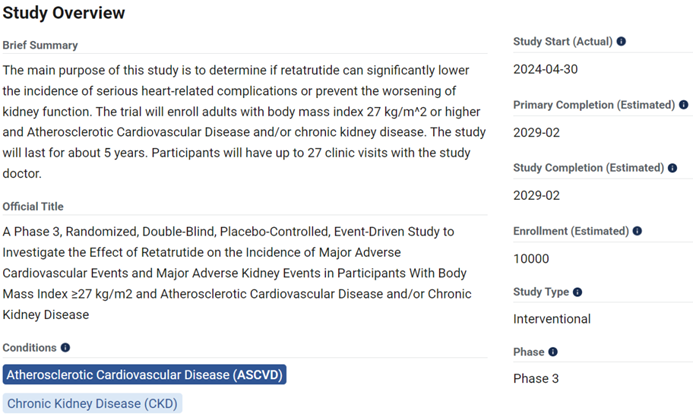The width and height of the screenshot is (693, 417).
Task: Click the 2029-02 date under Primary Completion
Action: [x=535, y=132]
